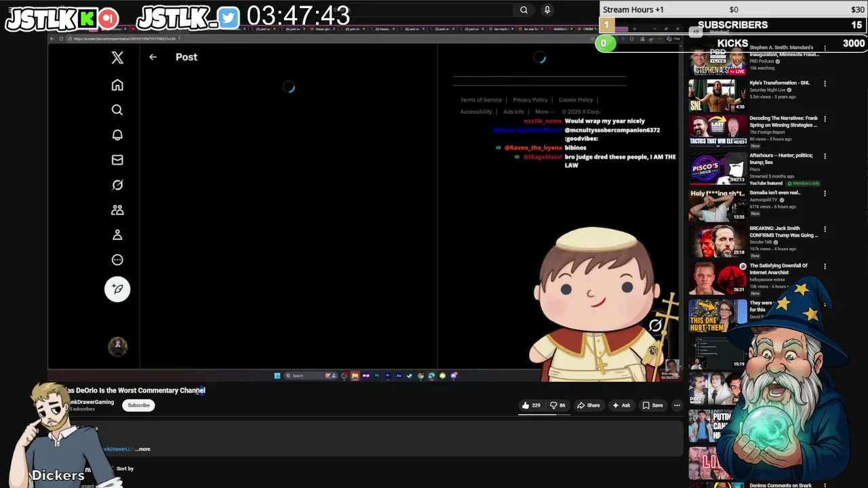
Task: Open more actions ellipsis beside Save
Action: coord(677,405)
